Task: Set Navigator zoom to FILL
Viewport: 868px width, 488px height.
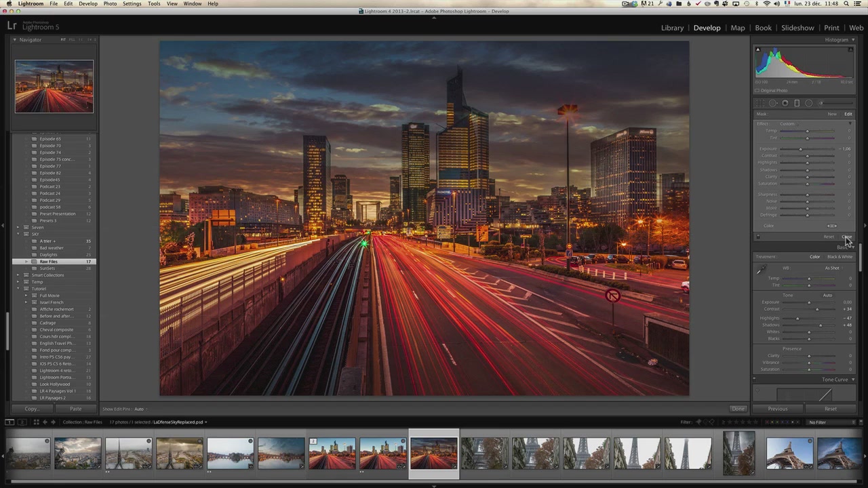Action: pyautogui.click(x=72, y=40)
